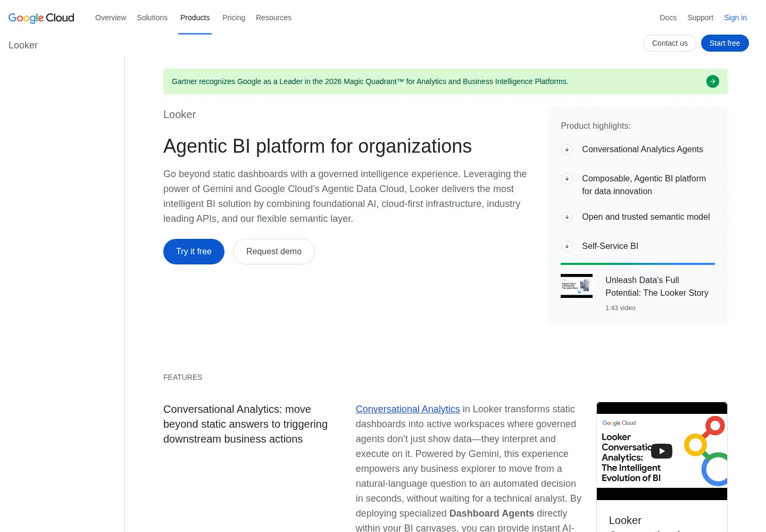Click the Google Cloud logo
Image resolution: width=766 pixels, height=532 pixels.
point(41,18)
